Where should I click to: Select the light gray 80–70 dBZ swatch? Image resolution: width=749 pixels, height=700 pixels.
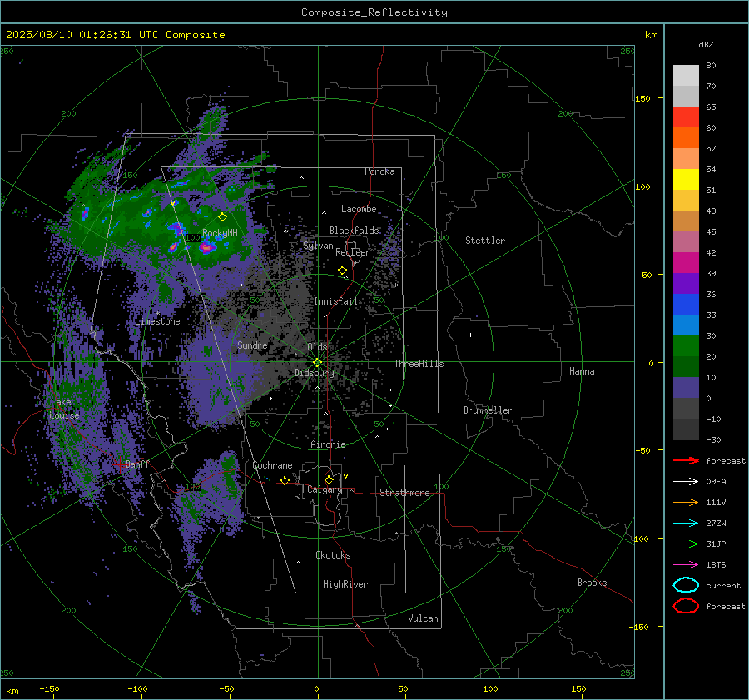(686, 75)
